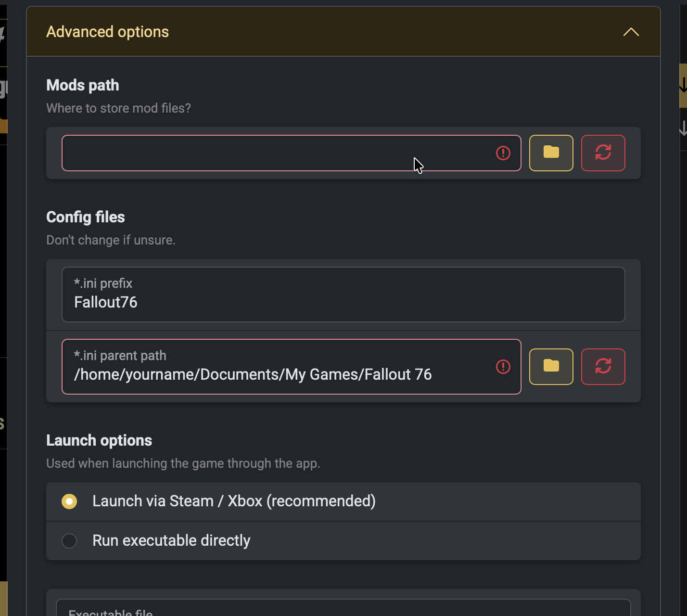Viewport: 687px width, 616px height.
Task: Edit the *.ini prefix field Fallout76
Action: [x=343, y=295]
